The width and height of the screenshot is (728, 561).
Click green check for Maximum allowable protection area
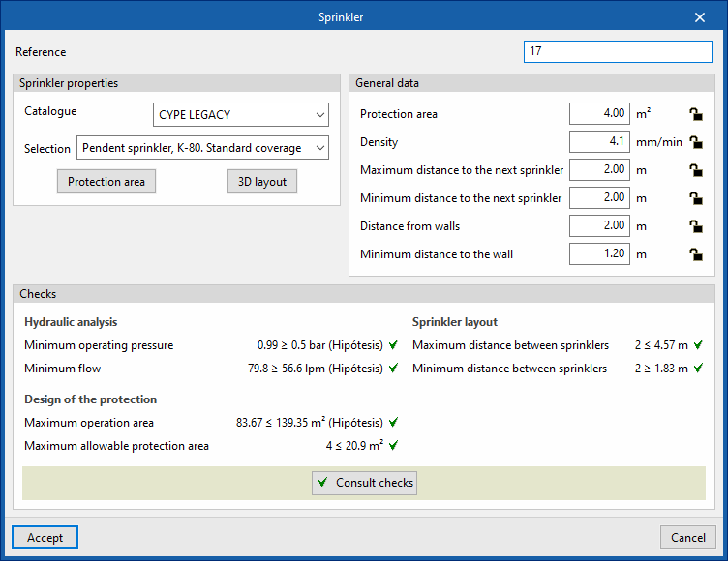(x=392, y=446)
